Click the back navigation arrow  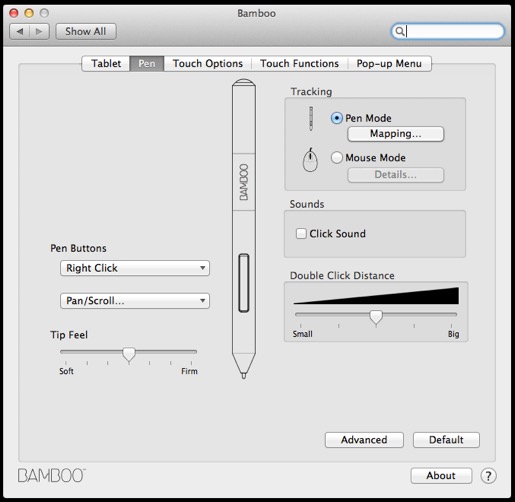[20, 32]
